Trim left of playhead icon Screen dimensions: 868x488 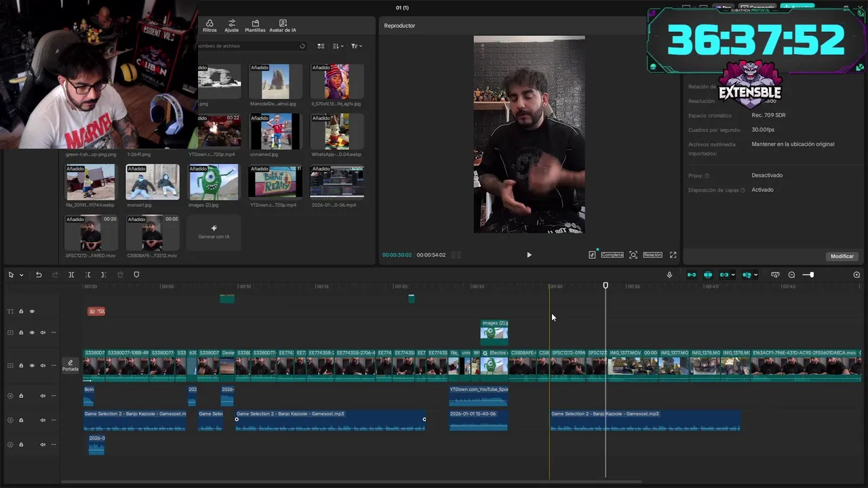pyautogui.click(x=87, y=274)
